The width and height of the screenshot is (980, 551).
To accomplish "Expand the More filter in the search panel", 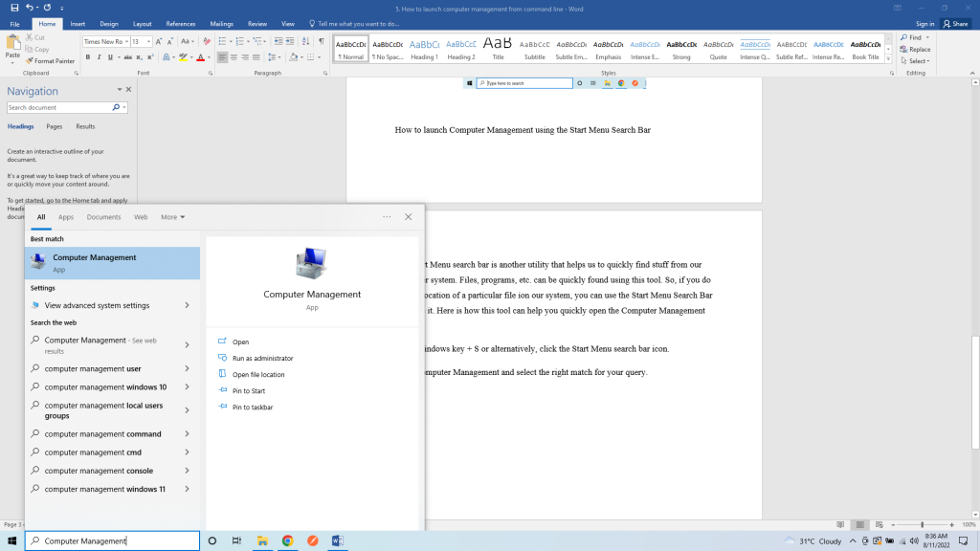I will (172, 217).
